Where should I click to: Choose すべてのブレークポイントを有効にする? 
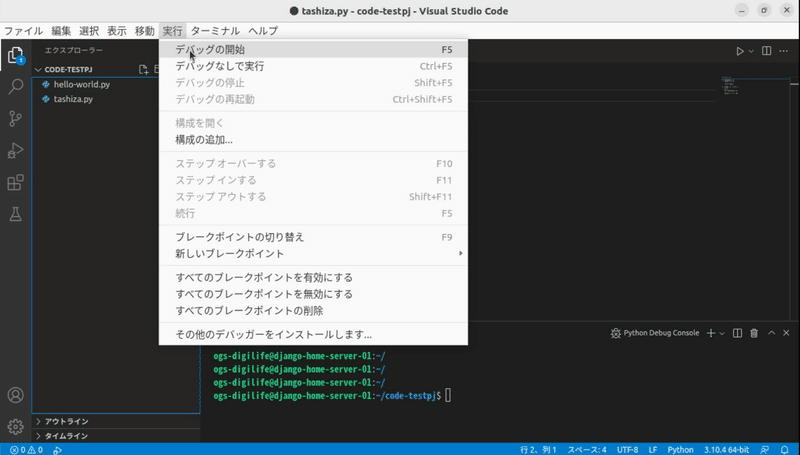point(313,277)
